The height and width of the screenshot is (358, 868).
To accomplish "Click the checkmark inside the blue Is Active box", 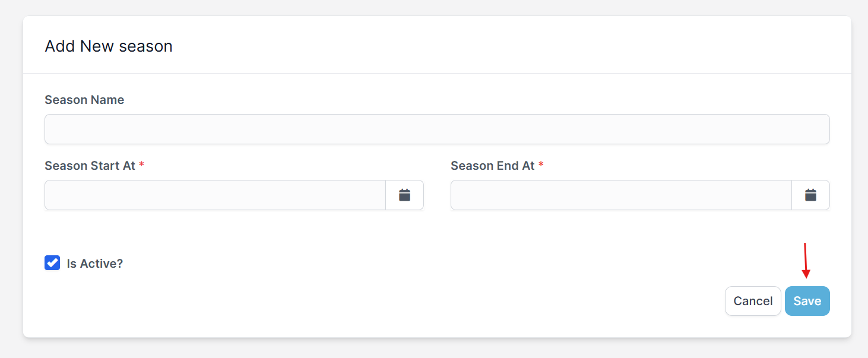I will (52, 263).
